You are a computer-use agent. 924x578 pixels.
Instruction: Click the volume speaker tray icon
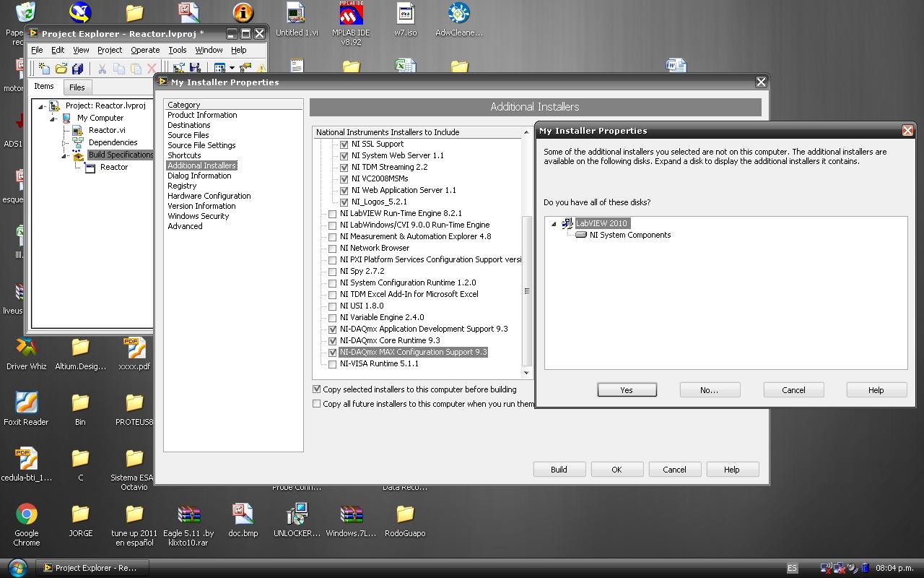852,568
